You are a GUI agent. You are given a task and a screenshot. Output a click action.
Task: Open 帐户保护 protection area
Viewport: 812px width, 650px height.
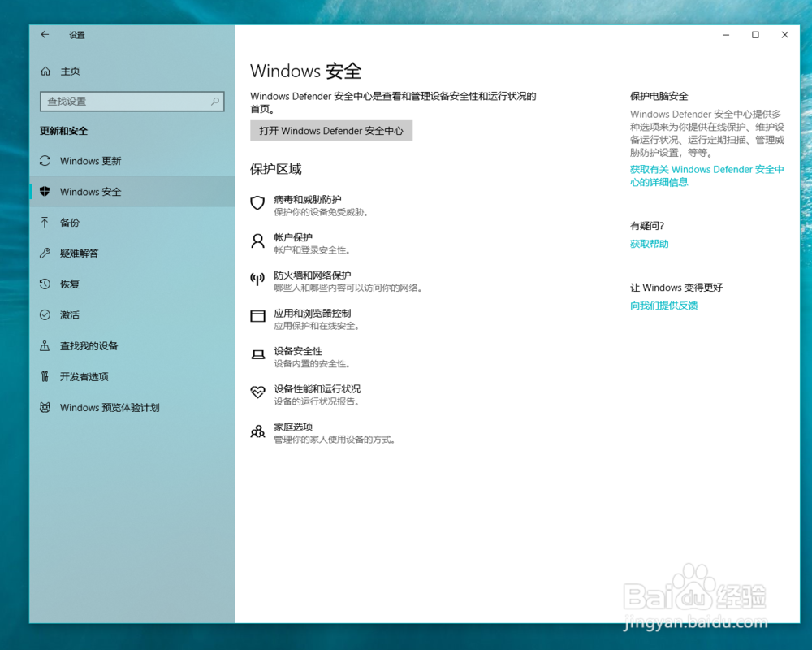click(x=301, y=243)
